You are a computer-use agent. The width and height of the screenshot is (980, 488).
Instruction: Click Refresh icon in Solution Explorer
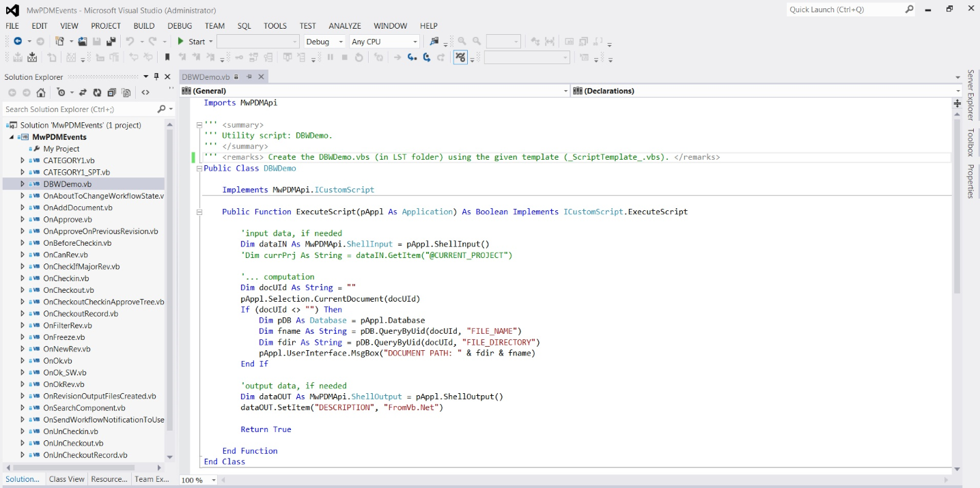pyautogui.click(x=97, y=93)
